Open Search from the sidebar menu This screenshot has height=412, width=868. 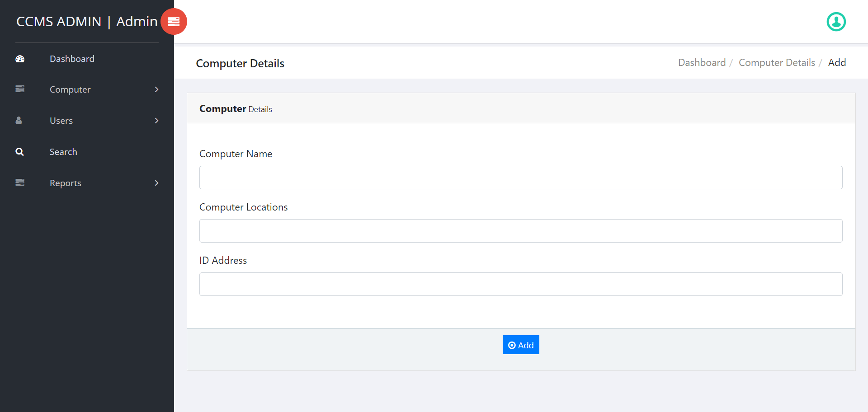pos(63,152)
